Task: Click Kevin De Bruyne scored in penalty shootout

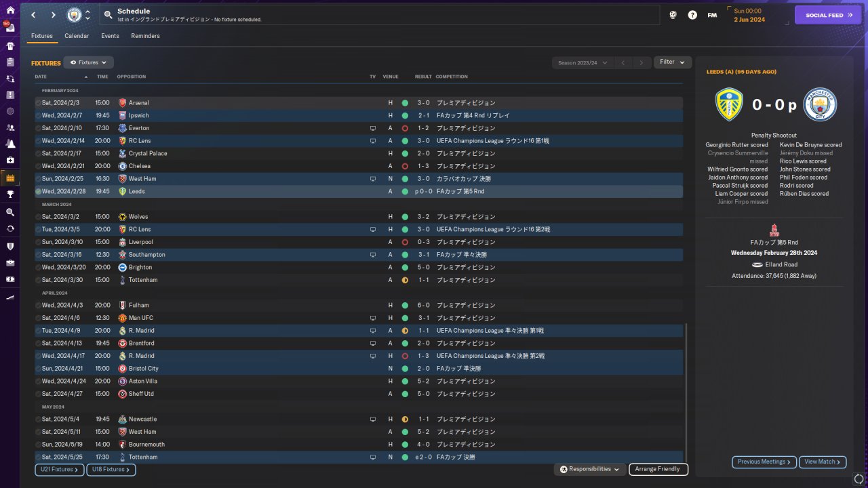Action: [x=811, y=145]
